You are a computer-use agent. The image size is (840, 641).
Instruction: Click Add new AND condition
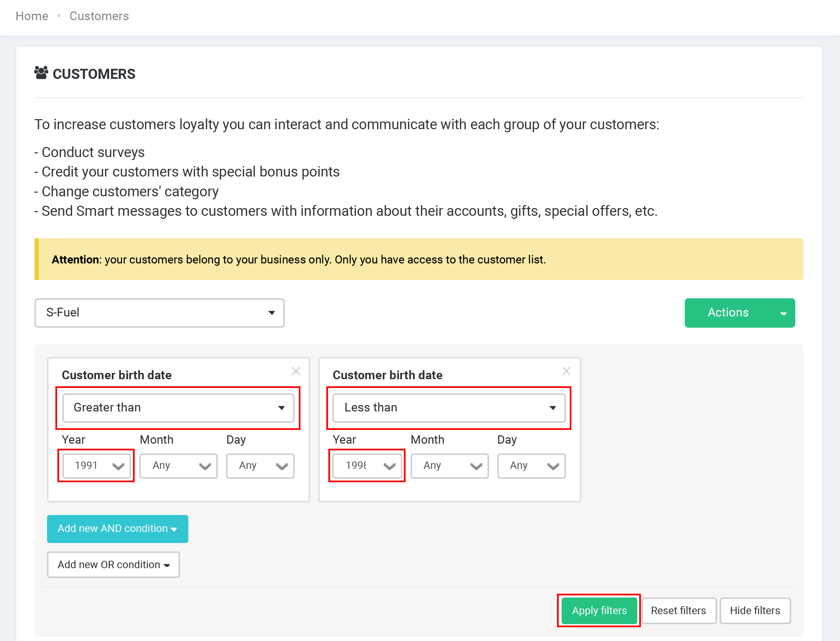click(117, 529)
